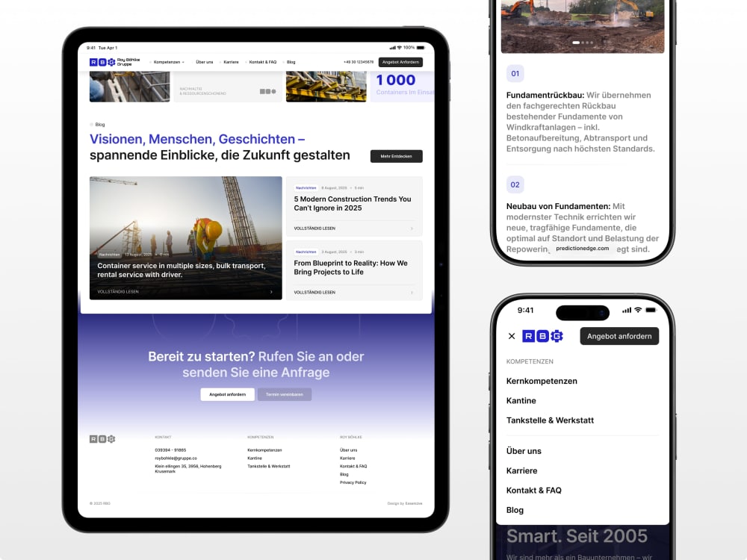Viewport: 747px width, 560px height.
Task: Click the tablet Wi-Fi status icon
Action: (x=400, y=48)
